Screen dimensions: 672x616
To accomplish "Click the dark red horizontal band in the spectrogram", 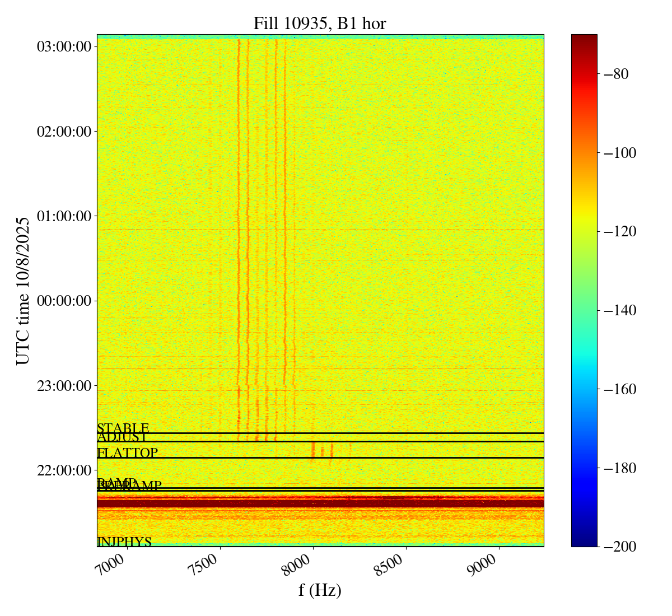I will pos(320,503).
